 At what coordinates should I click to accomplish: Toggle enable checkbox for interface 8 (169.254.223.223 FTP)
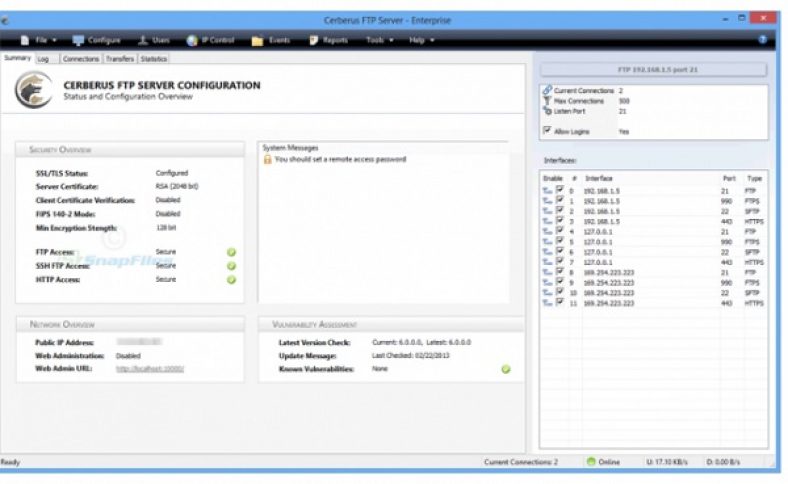coord(559,272)
